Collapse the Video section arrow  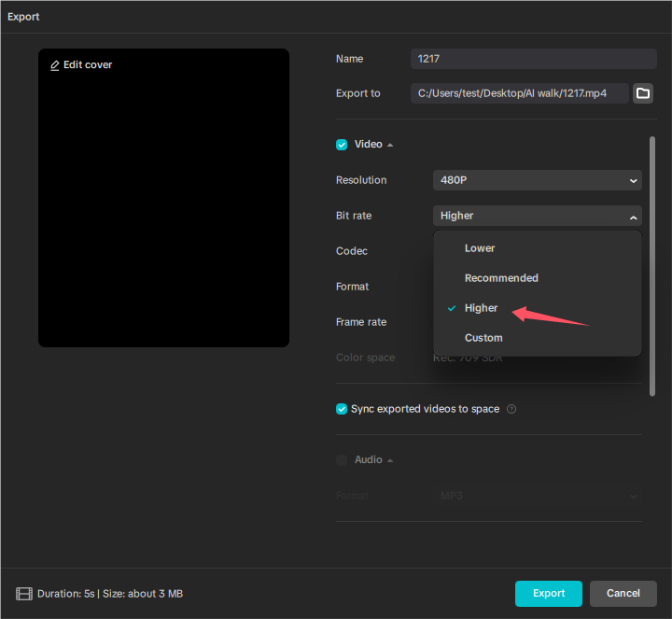coord(390,145)
